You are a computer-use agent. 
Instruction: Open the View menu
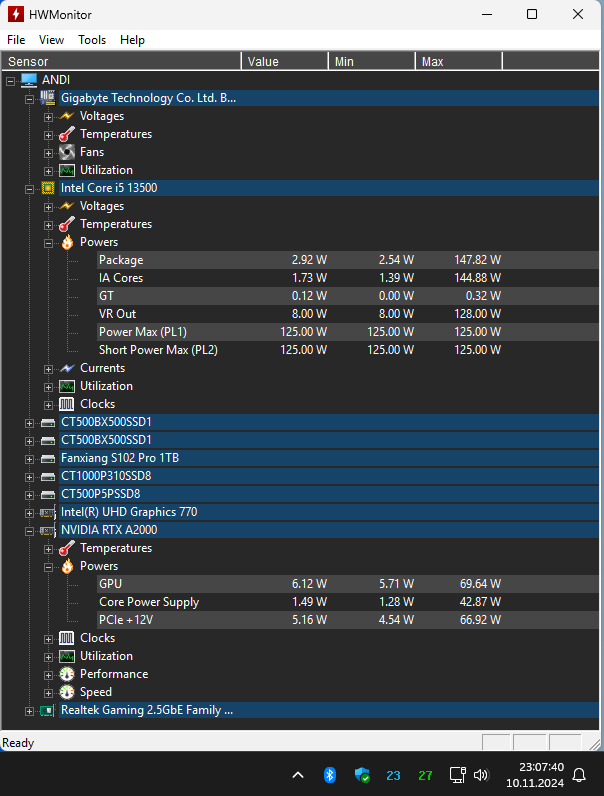[51, 40]
